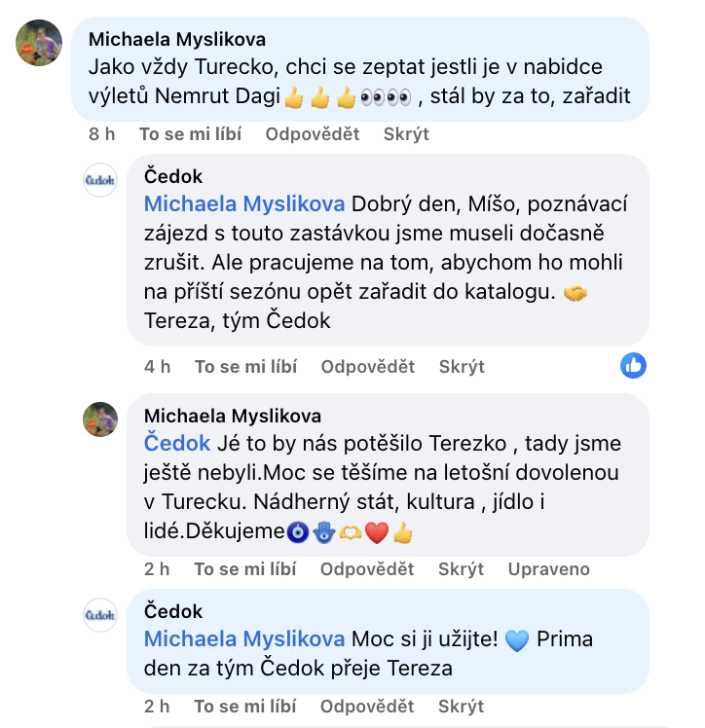Click Michaela's avatar on her reply comment
Image resolution: width=705 pixels, height=728 pixels.
(100, 419)
